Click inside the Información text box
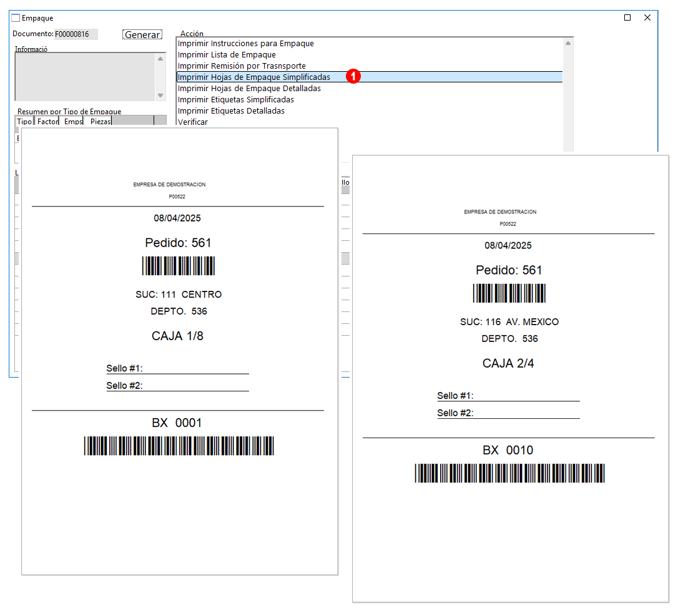Viewport: 683px width, 616px height. click(x=86, y=77)
